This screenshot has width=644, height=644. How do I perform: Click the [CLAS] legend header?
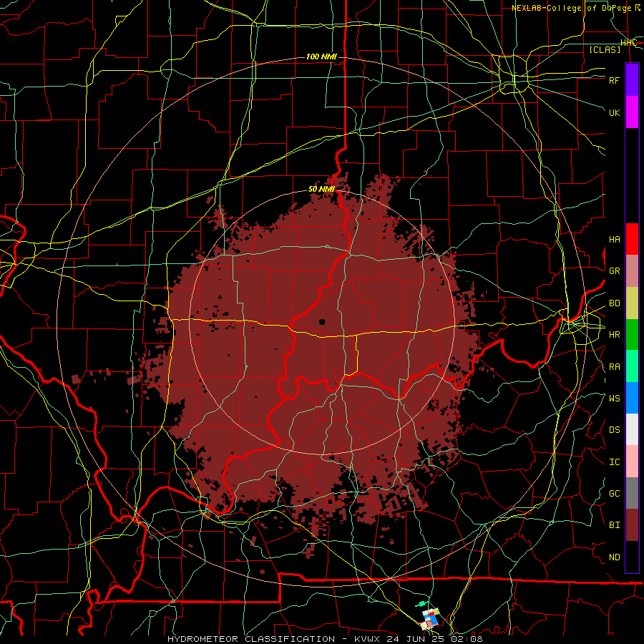pyautogui.click(x=605, y=49)
